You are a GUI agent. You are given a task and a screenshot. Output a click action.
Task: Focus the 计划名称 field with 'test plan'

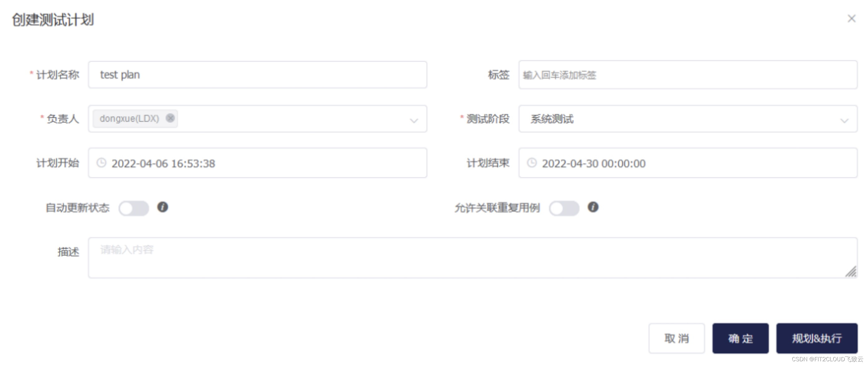click(x=258, y=75)
